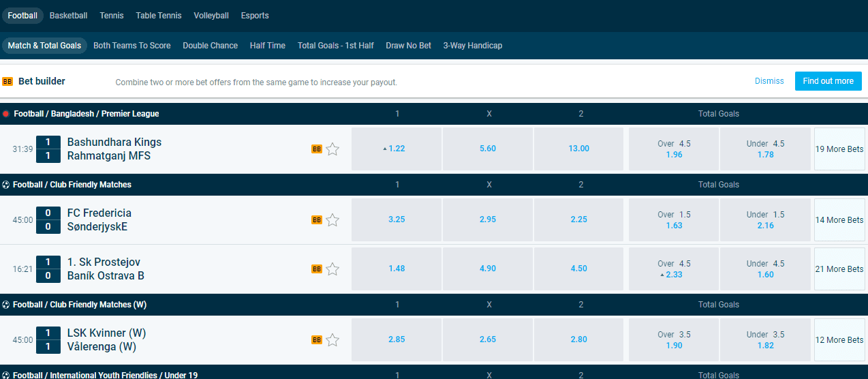Select the Football sport tab

point(22,16)
